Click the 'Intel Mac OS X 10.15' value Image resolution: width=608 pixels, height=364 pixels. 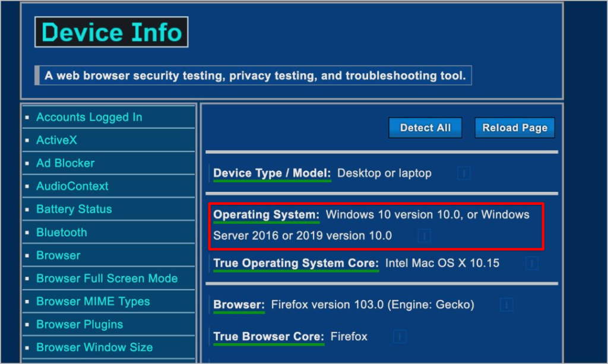(442, 263)
